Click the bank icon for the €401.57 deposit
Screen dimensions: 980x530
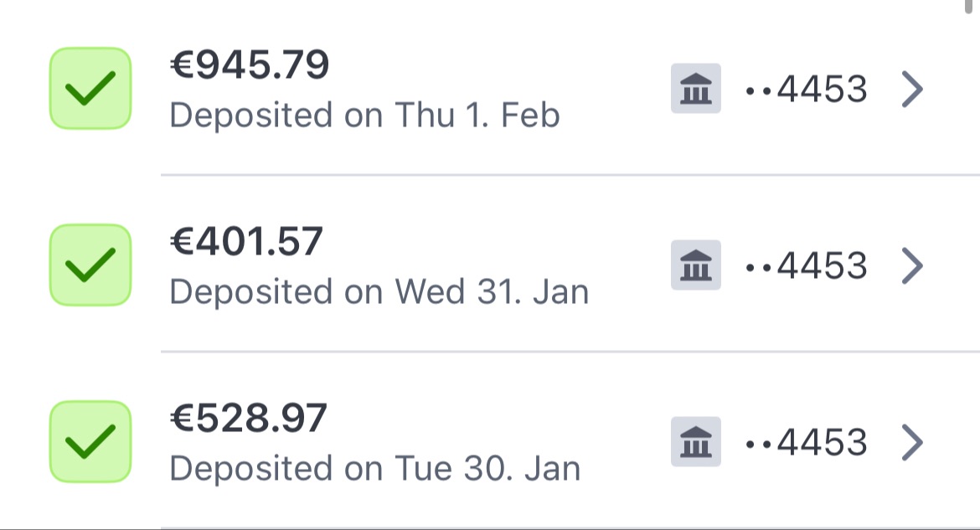point(695,265)
